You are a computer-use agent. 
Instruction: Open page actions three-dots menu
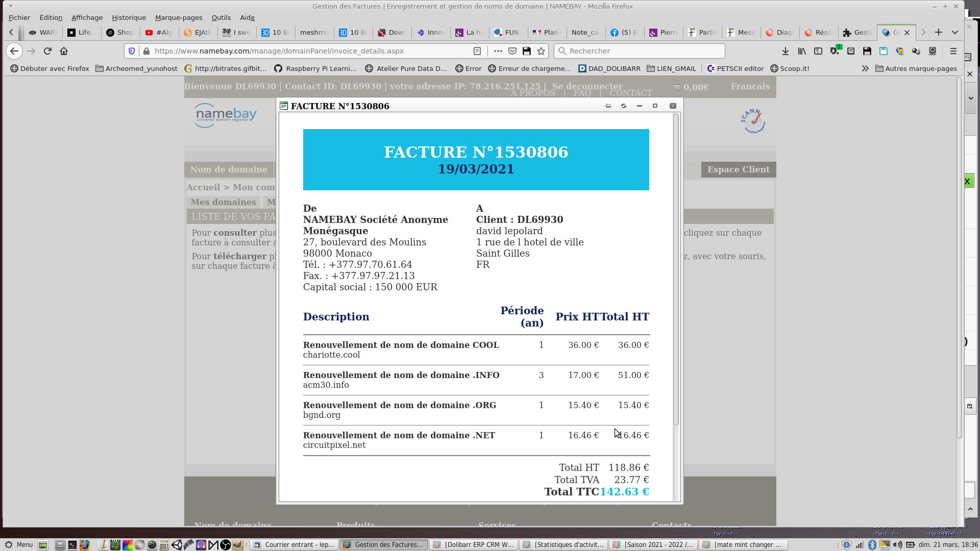(498, 51)
